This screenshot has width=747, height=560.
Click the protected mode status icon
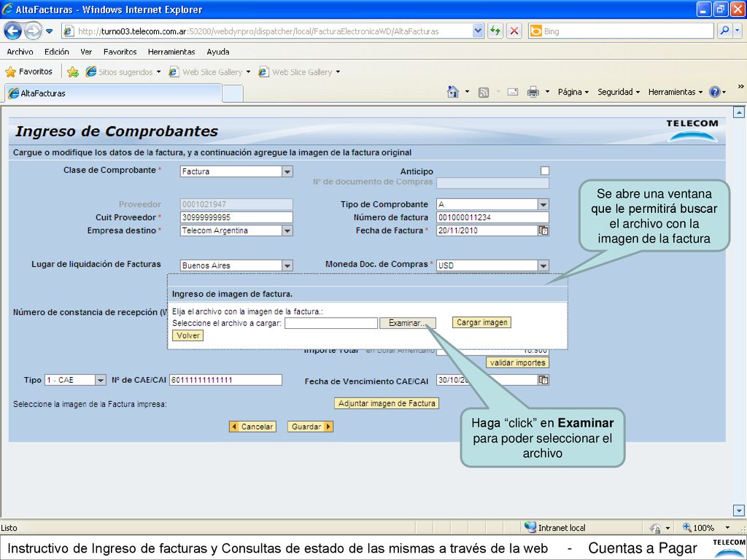pyautogui.click(x=656, y=528)
